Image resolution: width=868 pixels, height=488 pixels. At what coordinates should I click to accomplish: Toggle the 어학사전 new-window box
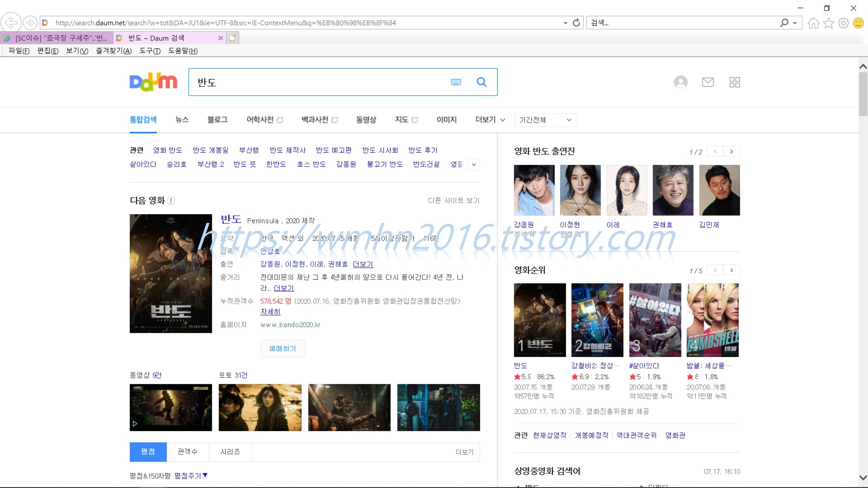pos(280,120)
